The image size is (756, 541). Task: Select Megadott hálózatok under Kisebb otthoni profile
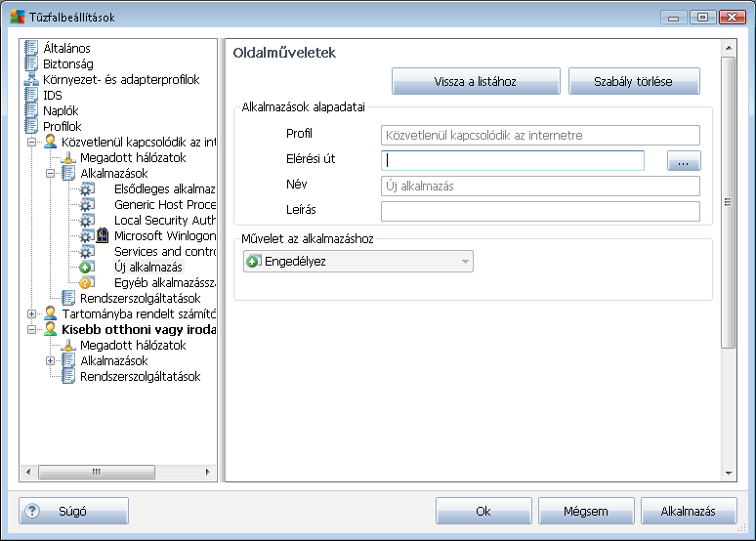click(133, 346)
